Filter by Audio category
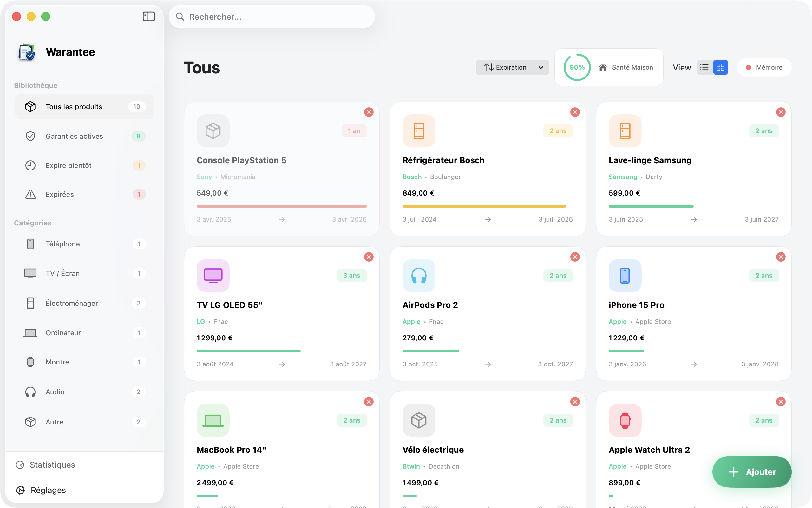The width and height of the screenshot is (812, 508). coord(84,392)
